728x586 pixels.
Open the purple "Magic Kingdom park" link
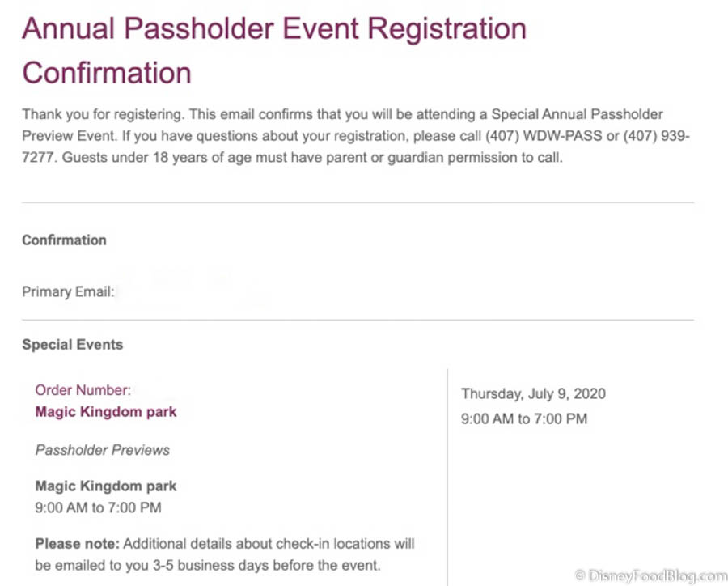pos(105,411)
